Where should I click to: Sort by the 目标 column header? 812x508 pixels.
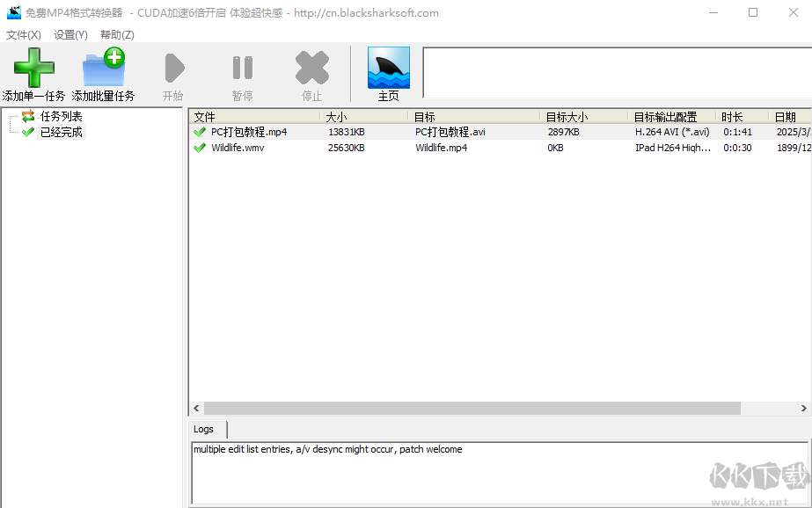[x=474, y=117]
